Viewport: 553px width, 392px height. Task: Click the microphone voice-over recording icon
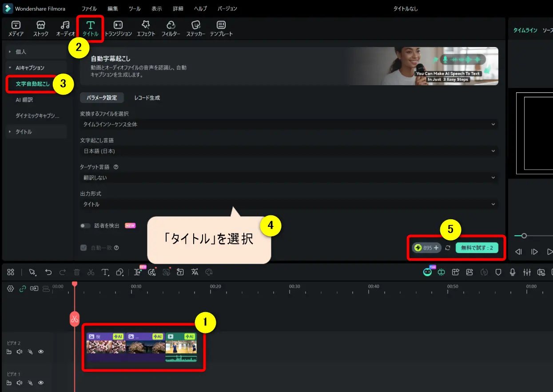[x=513, y=272]
